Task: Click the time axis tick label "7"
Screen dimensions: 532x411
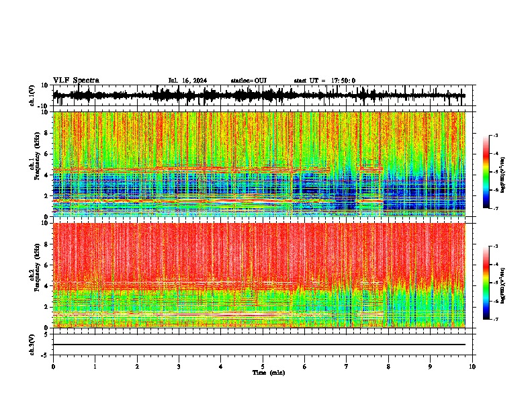Action: (x=347, y=367)
